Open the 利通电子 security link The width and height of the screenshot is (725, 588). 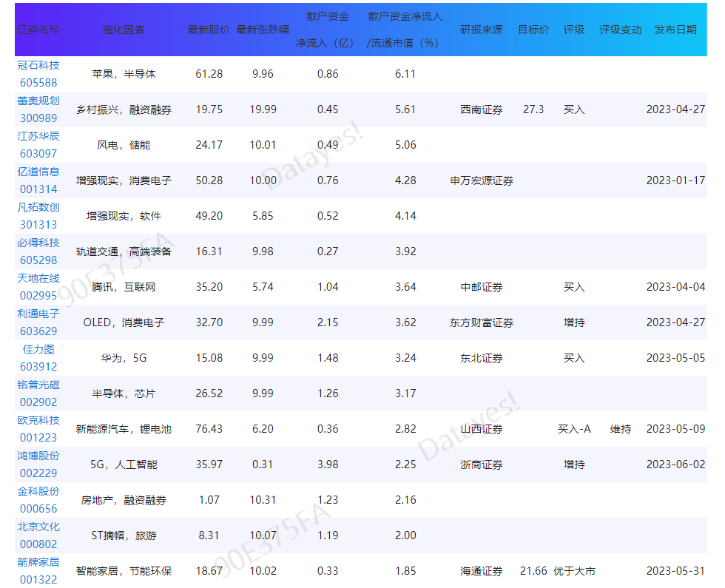38,314
